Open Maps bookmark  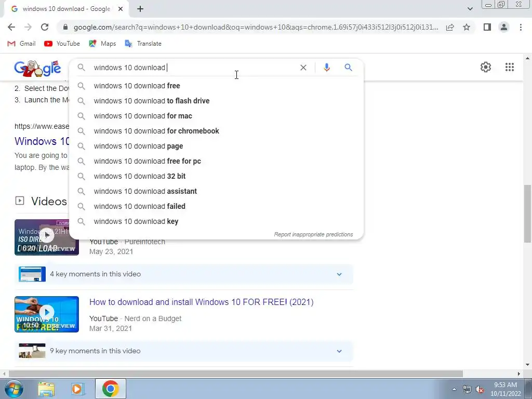click(102, 44)
